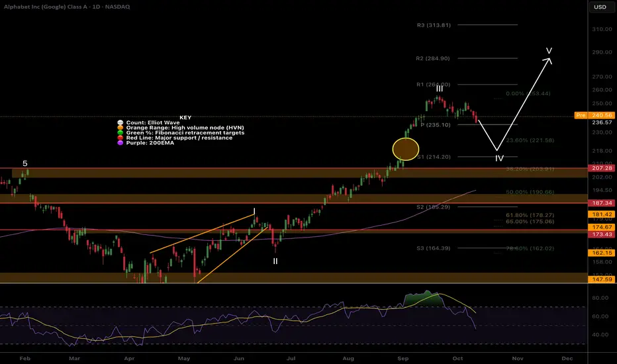Click the Elliott wave II label
The width and height of the screenshot is (617, 364).
275,261
